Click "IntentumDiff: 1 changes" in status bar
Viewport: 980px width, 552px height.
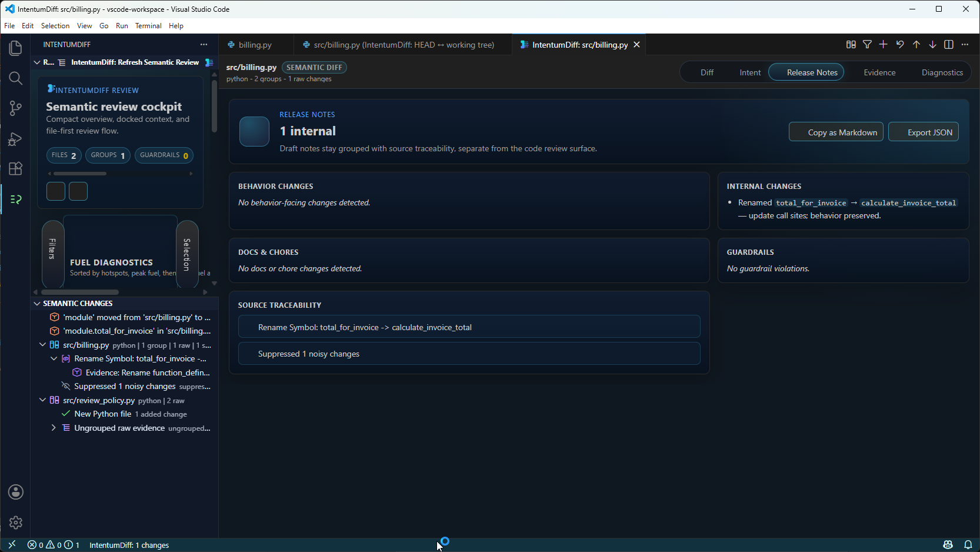coord(129,545)
